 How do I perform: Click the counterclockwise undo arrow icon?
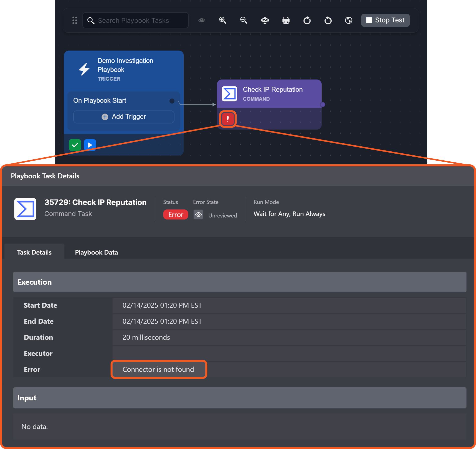point(328,20)
